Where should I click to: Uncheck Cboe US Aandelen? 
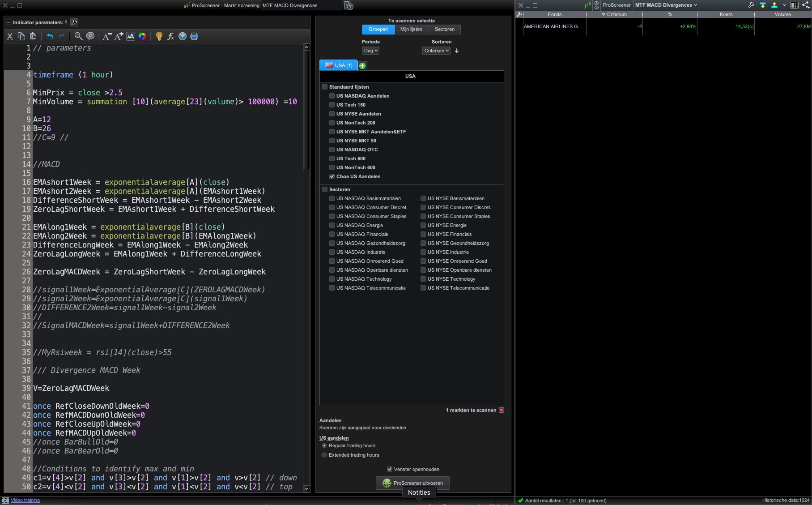pyautogui.click(x=332, y=176)
